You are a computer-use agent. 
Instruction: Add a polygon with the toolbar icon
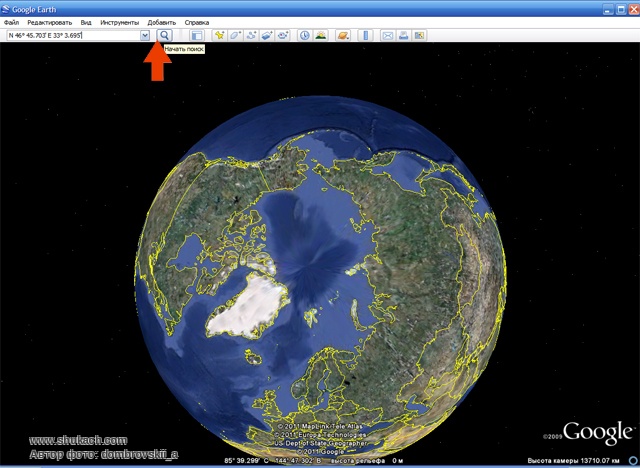(235, 35)
